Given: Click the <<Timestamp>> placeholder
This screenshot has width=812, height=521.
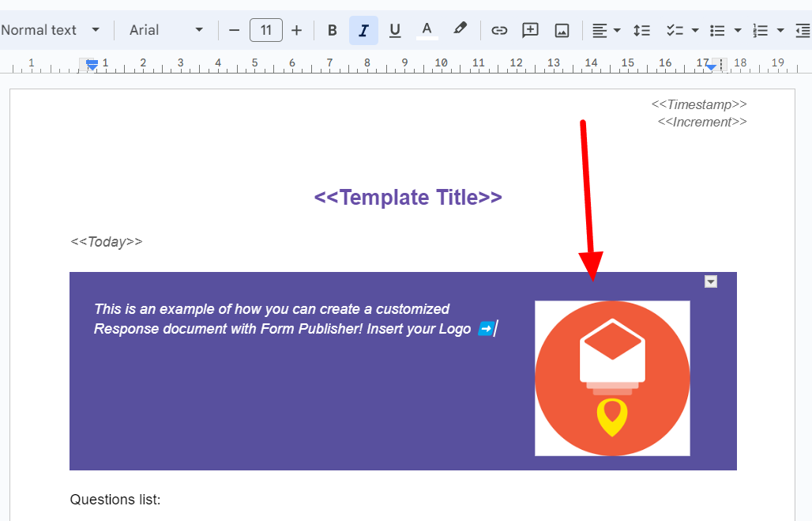Looking at the screenshot, I should pos(699,104).
